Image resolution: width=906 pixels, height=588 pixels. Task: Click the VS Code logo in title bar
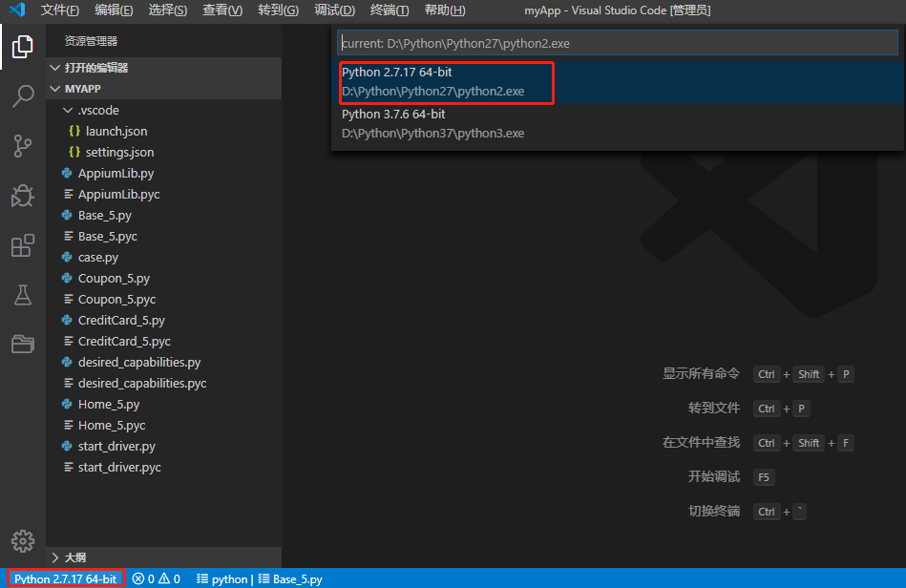tap(18, 10)
